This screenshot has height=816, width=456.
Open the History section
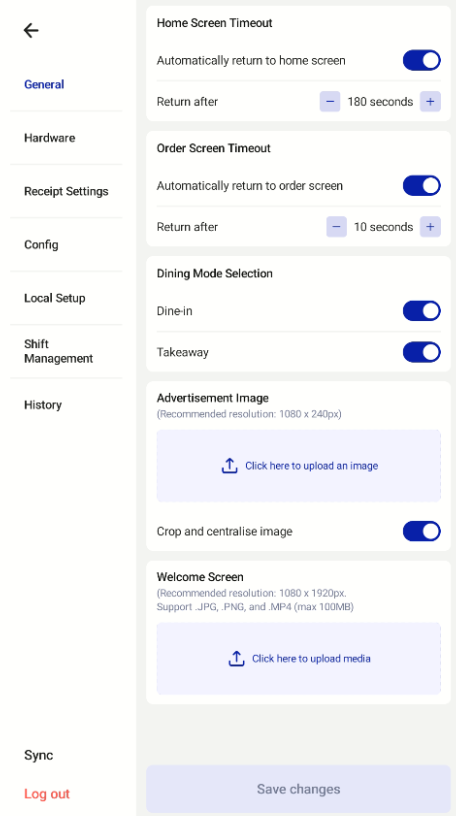[43, 405]
